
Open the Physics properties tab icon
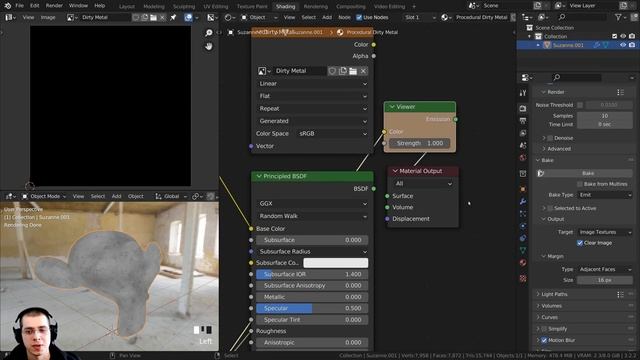click(523, 226)
